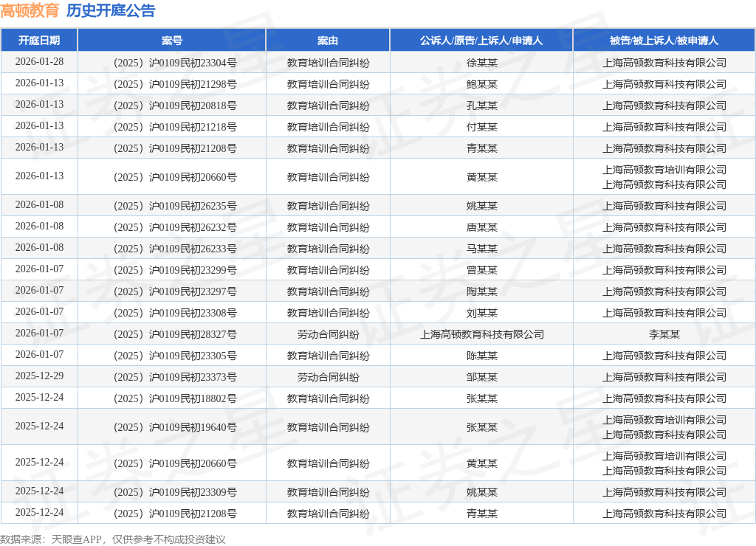
Task: Select case number 沪0109民初19640号
Action: [175, 427]
